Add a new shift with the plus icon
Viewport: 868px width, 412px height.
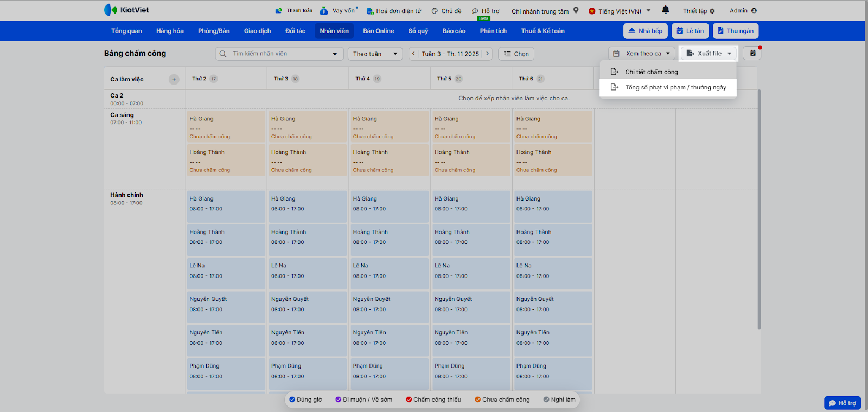click(174, 80)
